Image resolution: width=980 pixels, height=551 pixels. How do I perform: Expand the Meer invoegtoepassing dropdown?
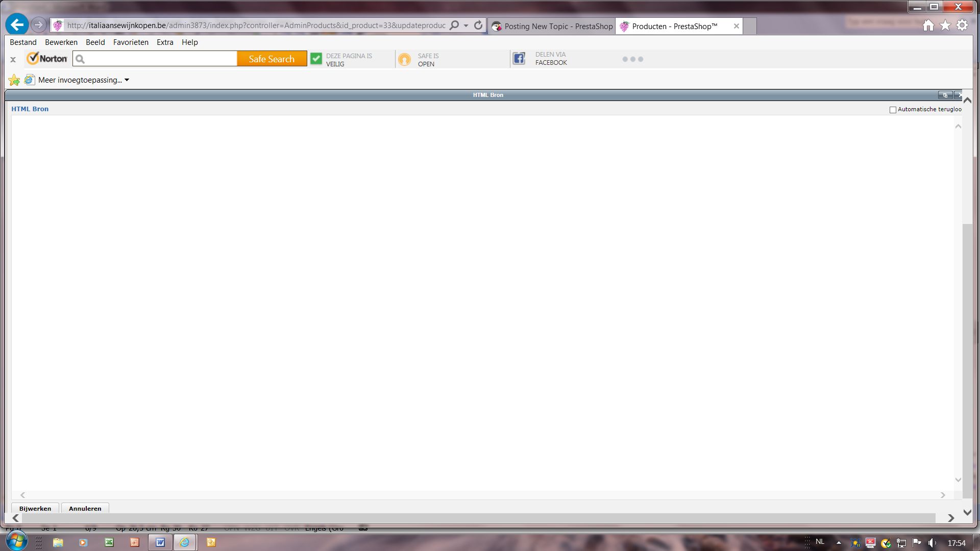(127, 80)
